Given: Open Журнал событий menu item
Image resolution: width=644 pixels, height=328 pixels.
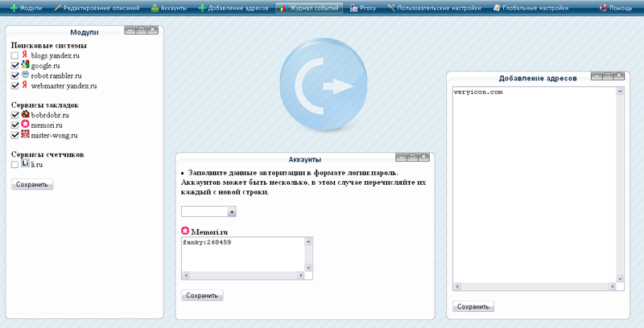Looking at the screenshot, I should (309, 8).
